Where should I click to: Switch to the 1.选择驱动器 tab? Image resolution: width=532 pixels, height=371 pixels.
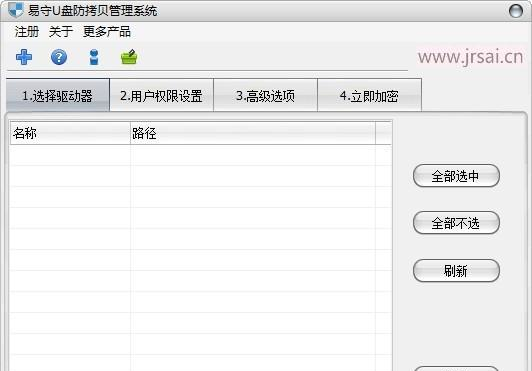58,95
